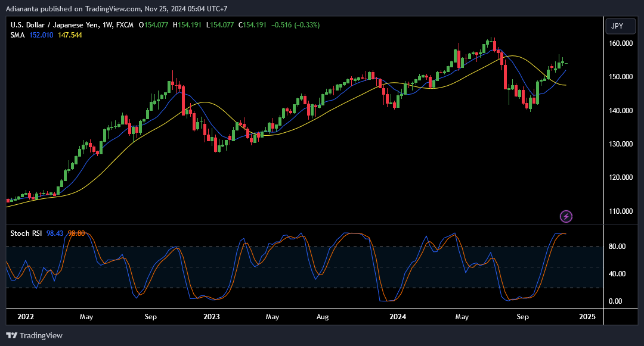The image size is (644, 346).
Task: Click the change value −0.516 (−0.33%)
Action: (x=295, y=25)
